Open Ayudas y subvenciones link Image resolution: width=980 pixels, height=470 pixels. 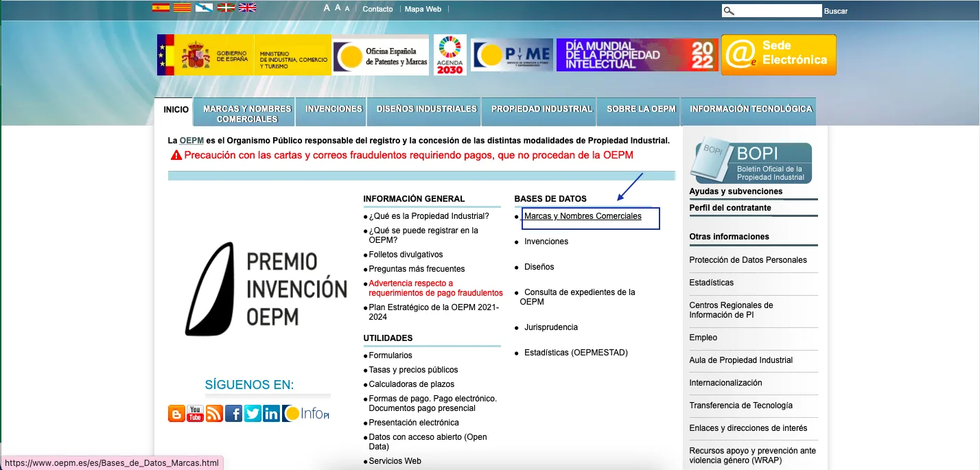736,191
